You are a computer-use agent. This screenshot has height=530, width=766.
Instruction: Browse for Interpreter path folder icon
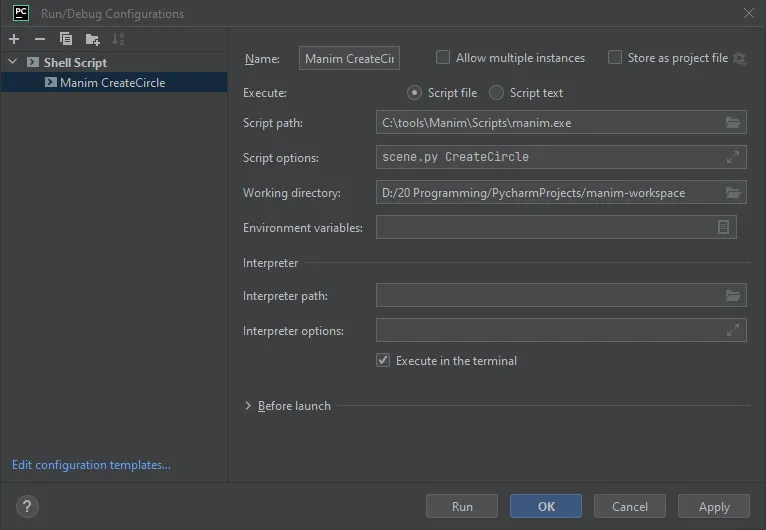coord(733,296)
